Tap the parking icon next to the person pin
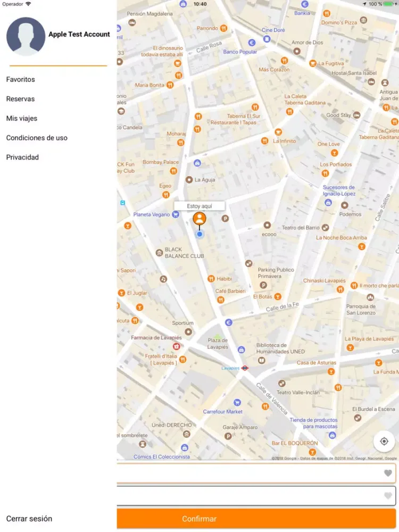Image resolution: width=399 pixels, height=532 pixels. [x=225, y=219]
